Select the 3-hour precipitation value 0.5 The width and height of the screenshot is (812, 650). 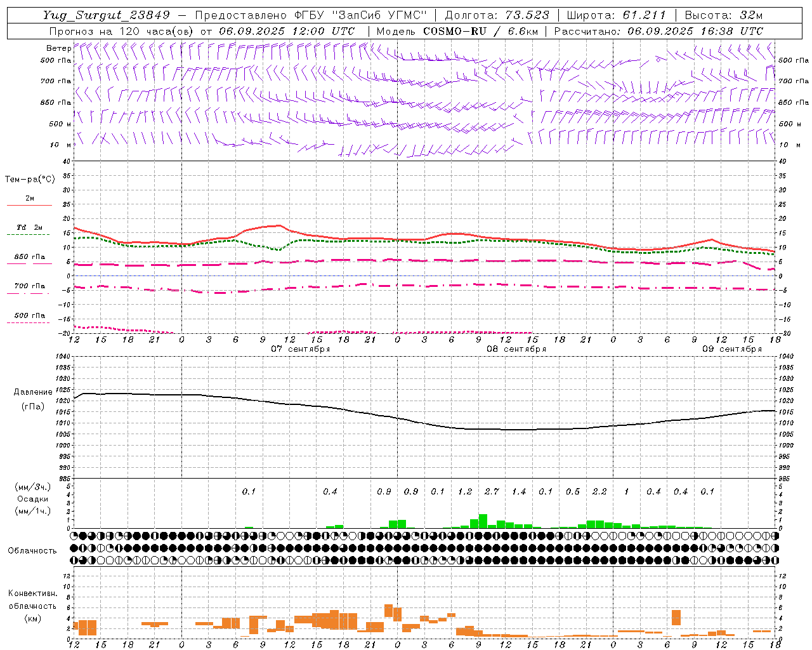(x=573, y=492)
